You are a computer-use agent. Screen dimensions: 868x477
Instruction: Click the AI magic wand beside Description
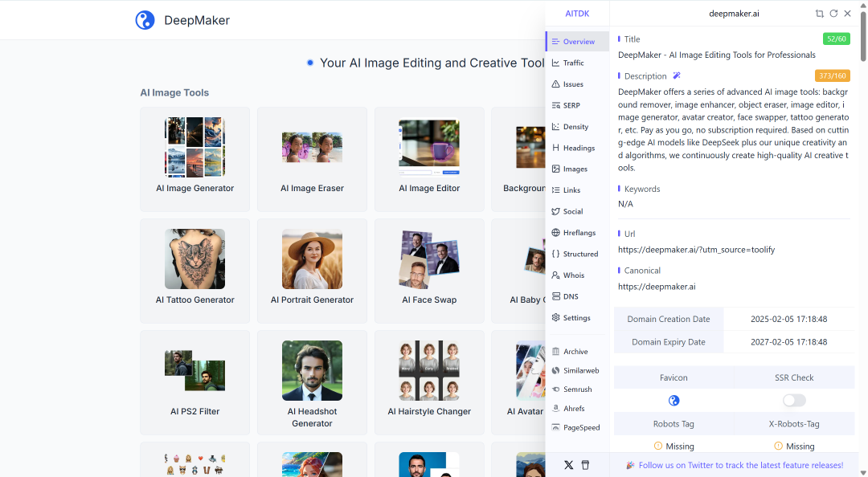(677, 75)
